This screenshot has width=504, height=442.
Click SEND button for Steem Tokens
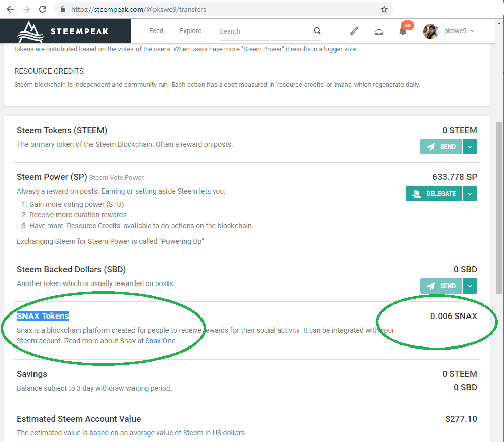[441, 147]
